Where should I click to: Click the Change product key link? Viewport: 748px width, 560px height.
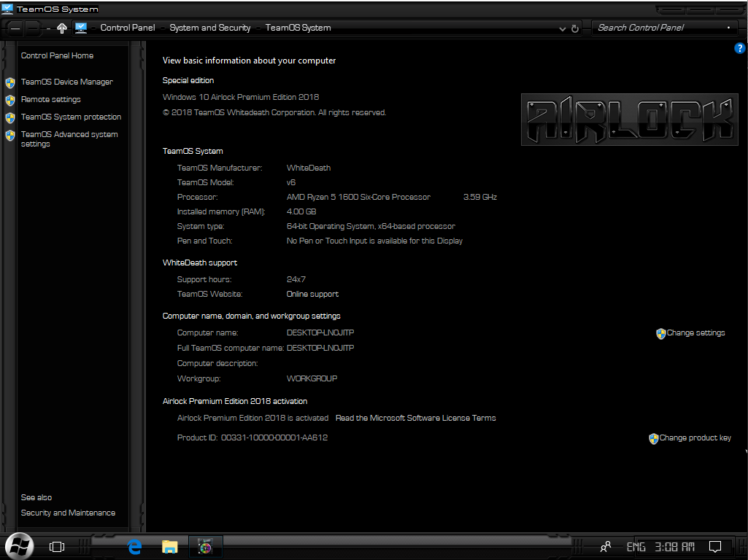(x=695, y=437)
